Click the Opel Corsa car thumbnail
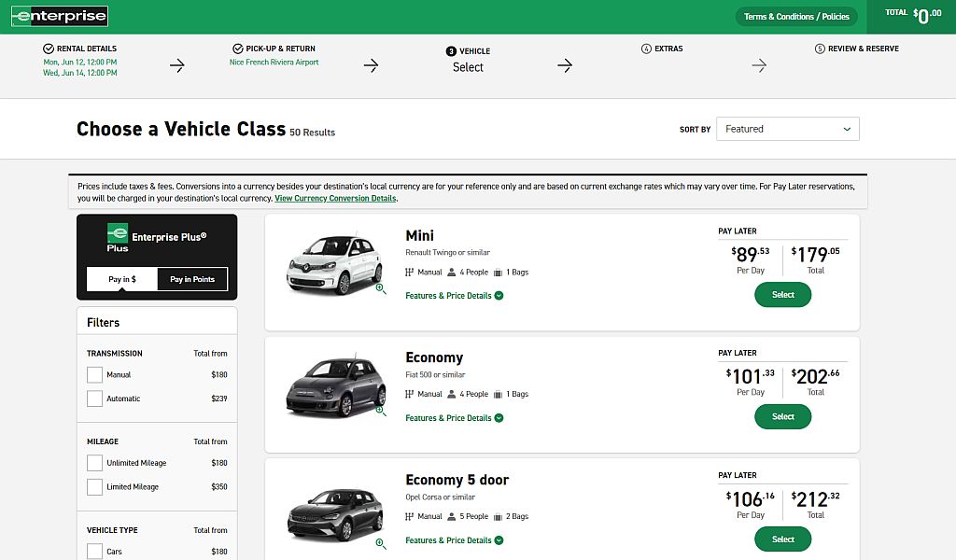Image resolution: width=956 pixels, height=560 pixels. click(336, 507)
